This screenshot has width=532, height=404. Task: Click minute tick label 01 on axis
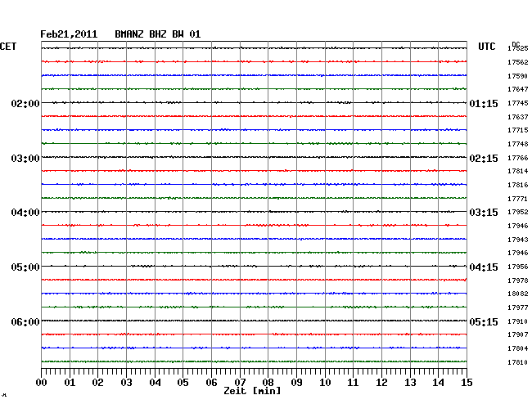[70, 383]
